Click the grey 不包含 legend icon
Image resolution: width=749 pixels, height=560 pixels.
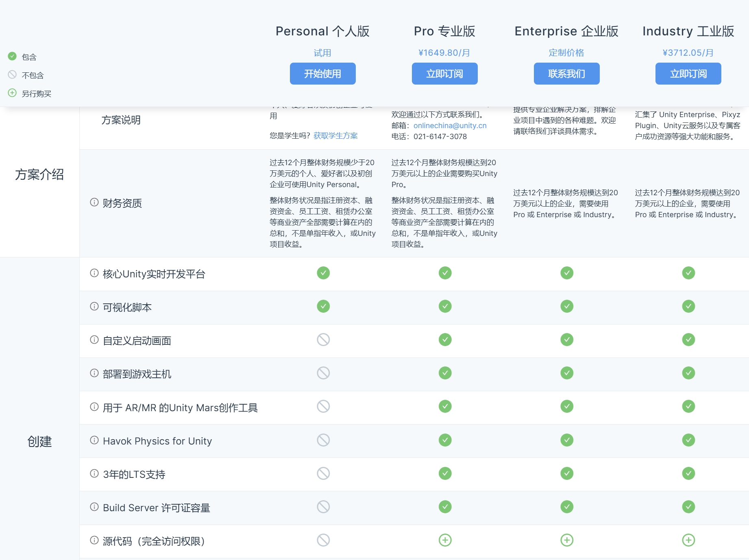tap(12, 74)
